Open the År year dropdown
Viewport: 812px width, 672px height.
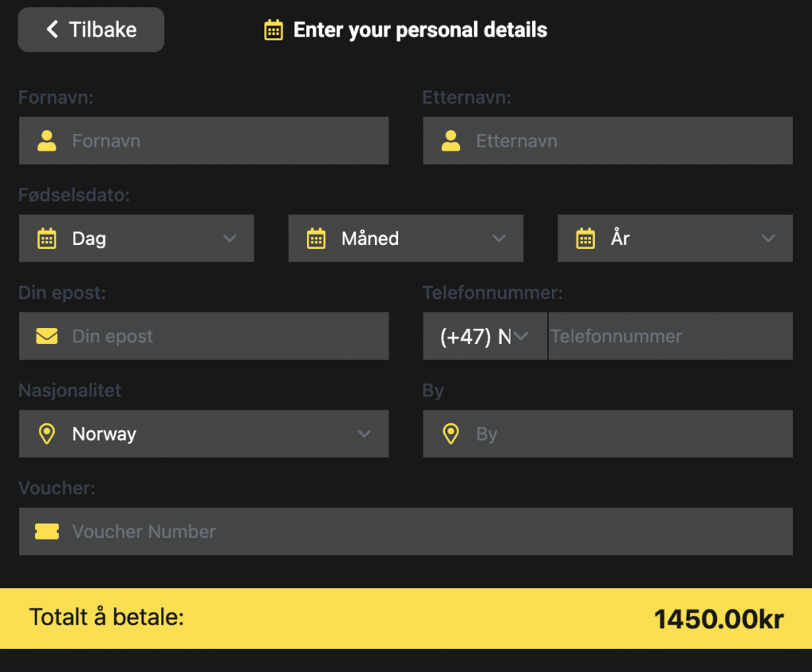pyautogui.click(x=675, y=239)
